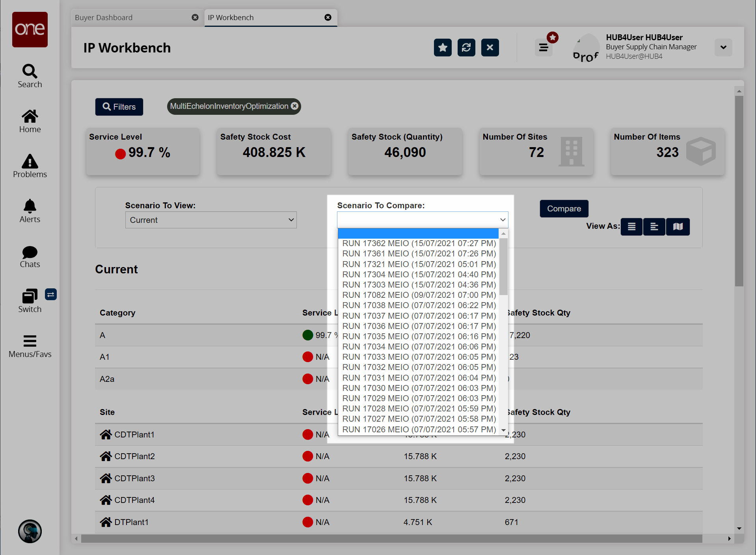Refresh the IP Workbench page
The image size is (756, 555).
pyautogui.click(x=466, y=48)
